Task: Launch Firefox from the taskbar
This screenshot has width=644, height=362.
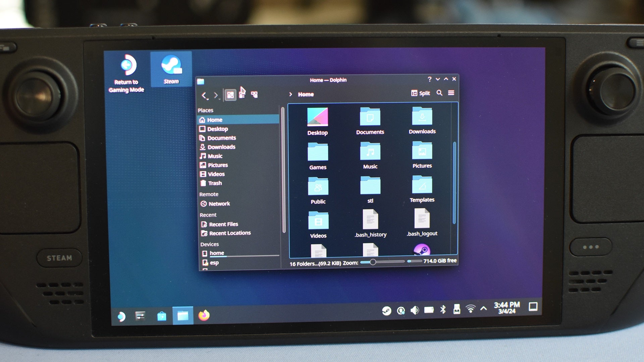Action: [204, 315]
